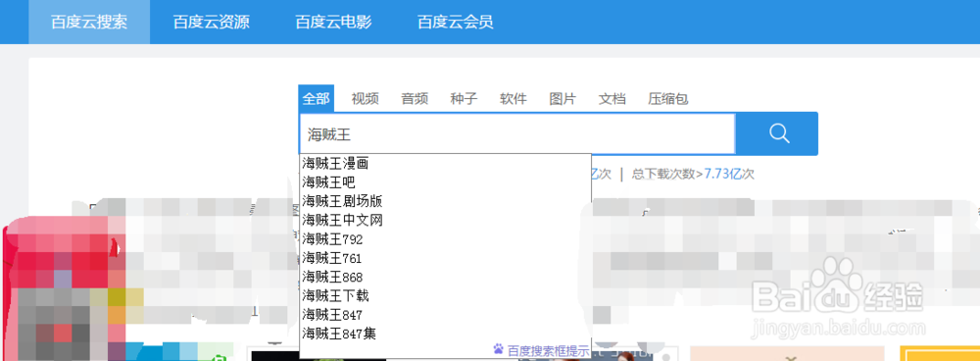980x361 pixels.
Task: Filter search by 图片
Action: [x=563, y=99]
